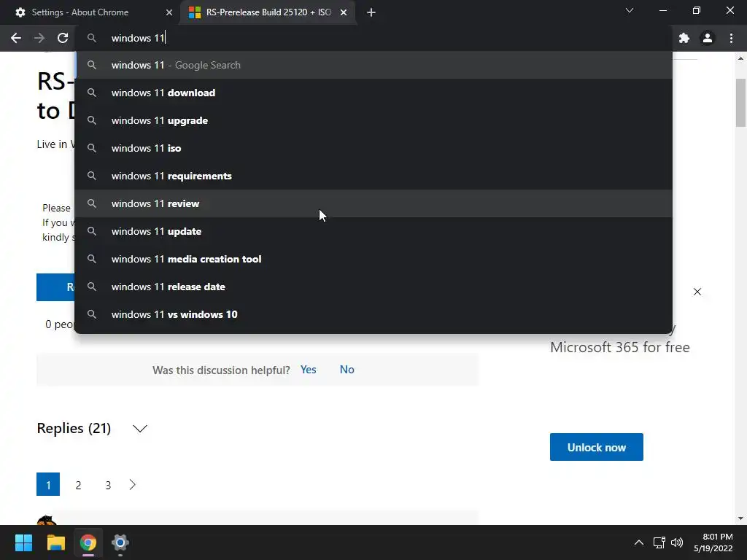Click the page vertical scrollbar thumb
Image resolution: width=747 pixels, height=560 pixels.
pos(740,102)
